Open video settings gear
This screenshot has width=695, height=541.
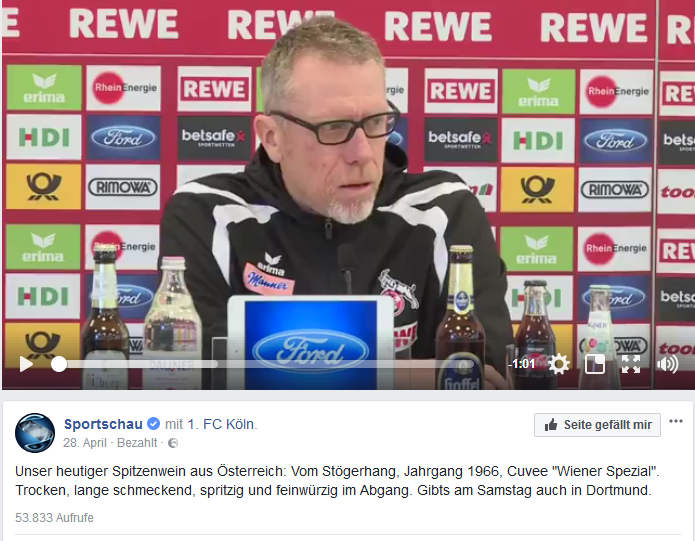[x=558, y=364]
